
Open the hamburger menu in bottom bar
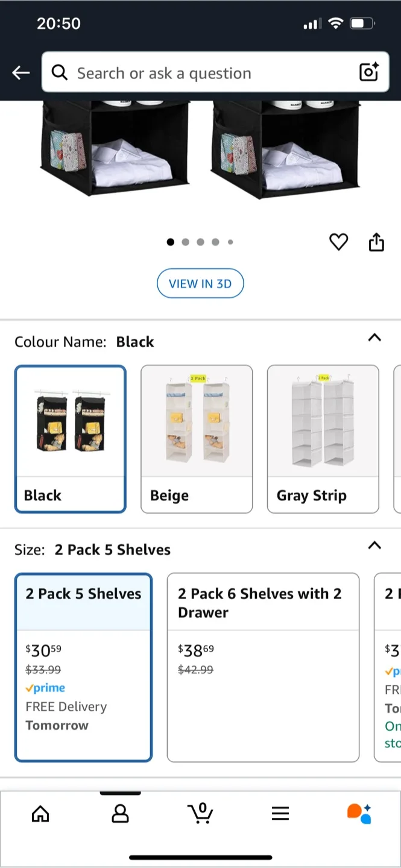(x=280, y=813)
